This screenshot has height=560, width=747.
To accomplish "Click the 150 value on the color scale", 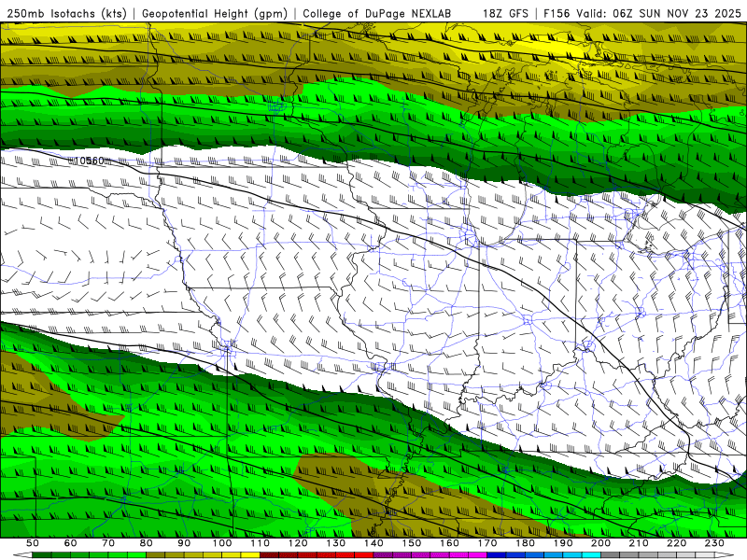I will pyautogui.click(x=411, y=543).
